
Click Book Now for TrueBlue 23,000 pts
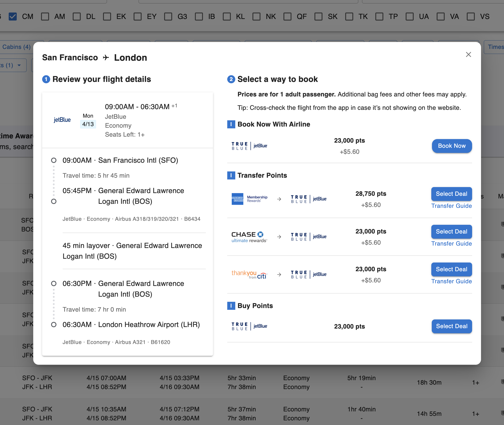coord(452,146)
